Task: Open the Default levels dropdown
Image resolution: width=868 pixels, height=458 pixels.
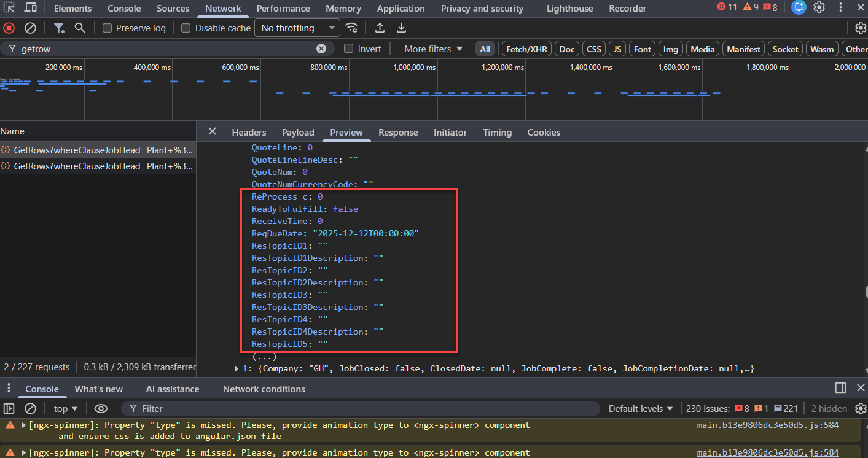Action: (641, 409)
